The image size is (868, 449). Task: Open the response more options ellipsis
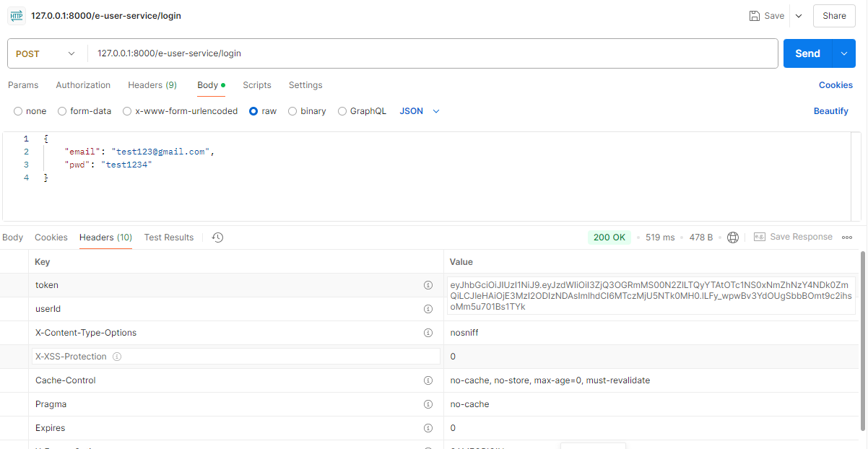[847, 237]
